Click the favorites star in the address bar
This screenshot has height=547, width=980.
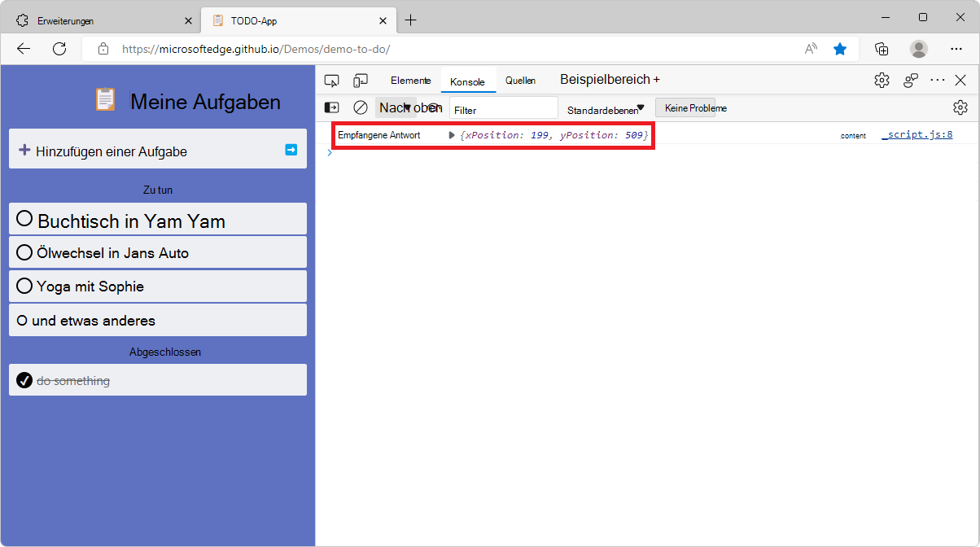840,48
